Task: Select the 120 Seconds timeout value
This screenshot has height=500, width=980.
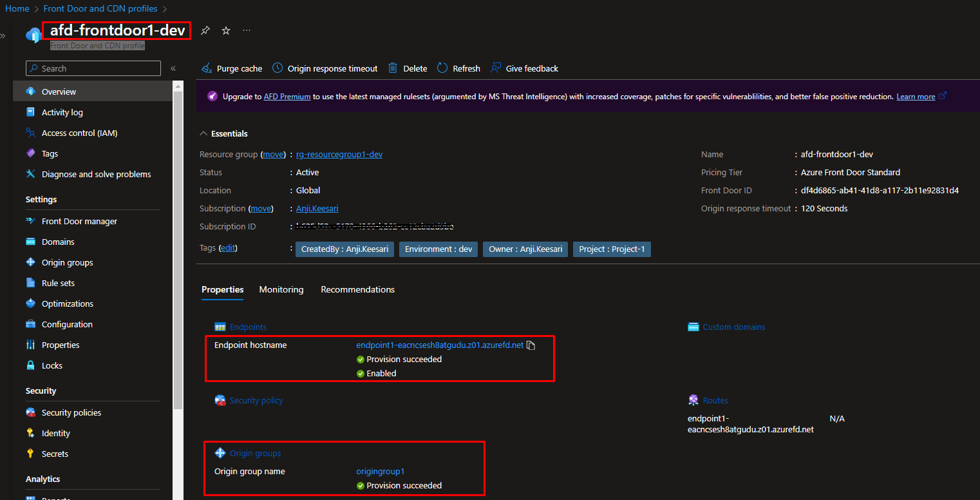Action: tap(824, 209)
